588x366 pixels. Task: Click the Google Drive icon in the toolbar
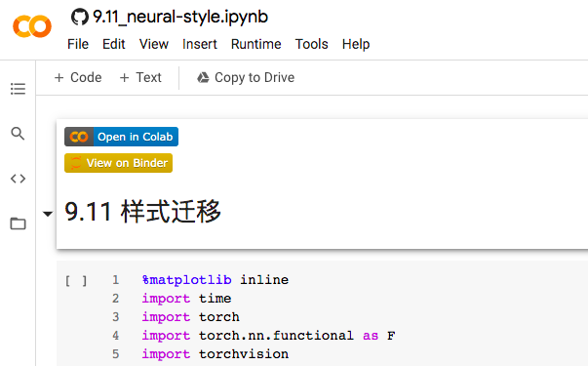coord(203,77)
